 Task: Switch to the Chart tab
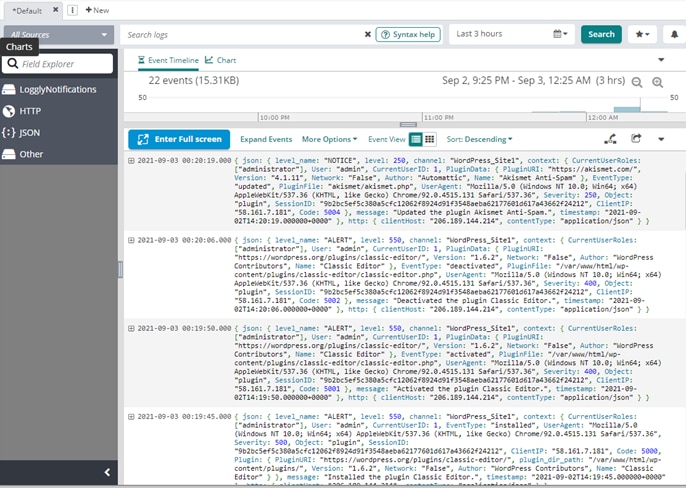(x=221, y=60)
